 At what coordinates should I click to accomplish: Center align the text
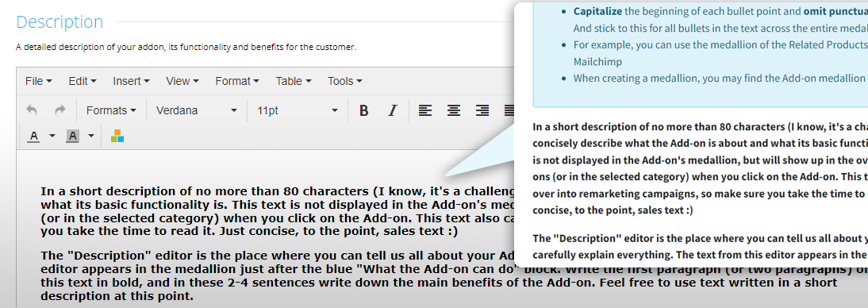point(454,110)
